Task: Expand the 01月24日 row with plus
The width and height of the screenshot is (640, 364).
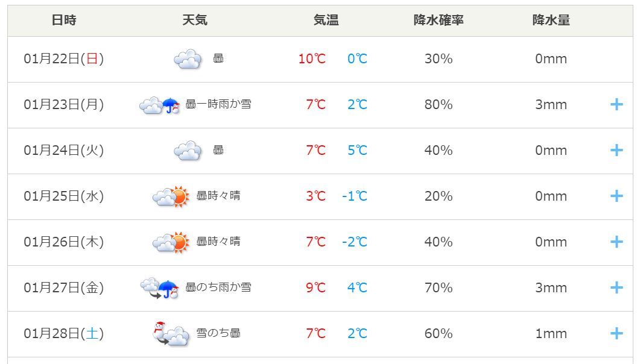Action: 616,151
